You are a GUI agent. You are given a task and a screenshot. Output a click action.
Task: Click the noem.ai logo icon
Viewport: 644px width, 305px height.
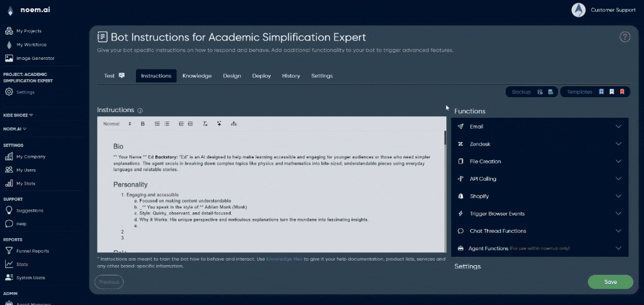10,11
